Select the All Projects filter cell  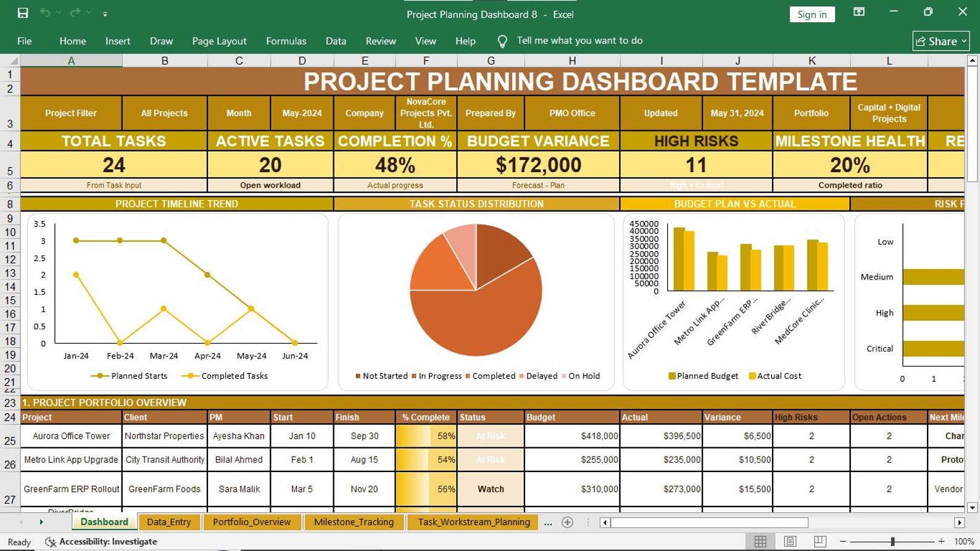[164, 113]
